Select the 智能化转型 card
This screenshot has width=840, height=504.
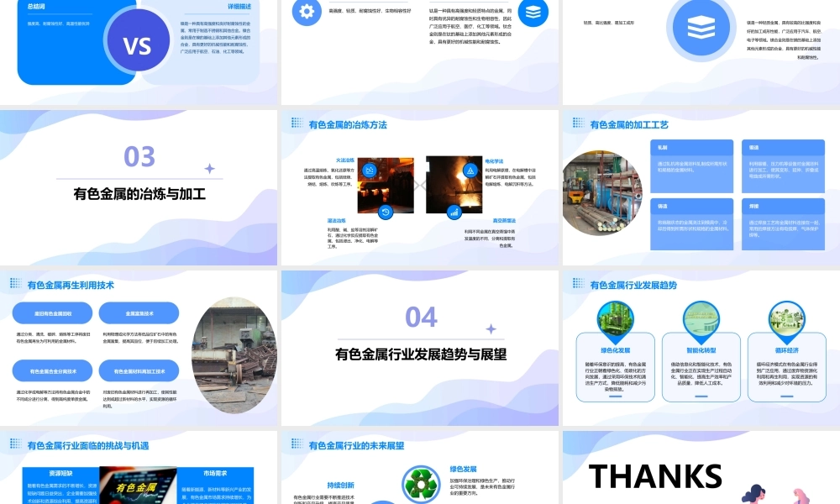[701, 367]
